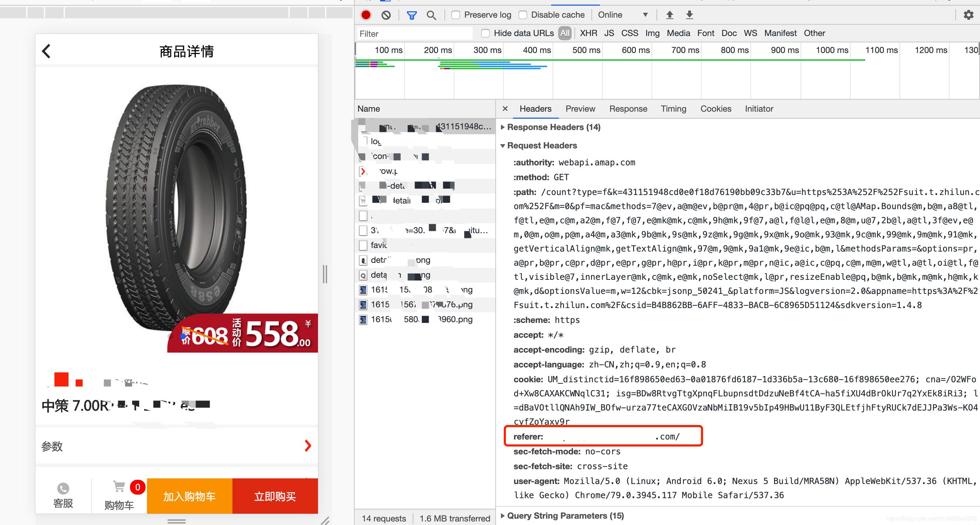Export the HAR file via the download arrow
The width and height of the screenshot is (980, 525).
(x=689, y=15)
